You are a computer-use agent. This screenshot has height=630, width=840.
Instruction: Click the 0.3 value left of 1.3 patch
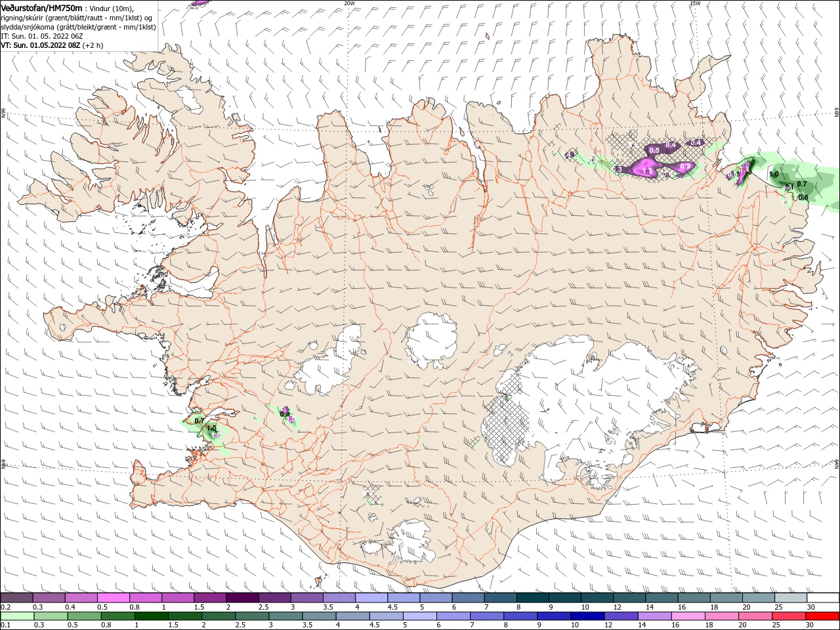click(618, 169)
